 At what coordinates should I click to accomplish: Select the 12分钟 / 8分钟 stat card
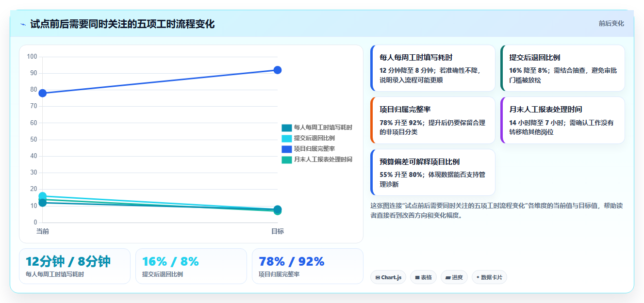(75, 266)
